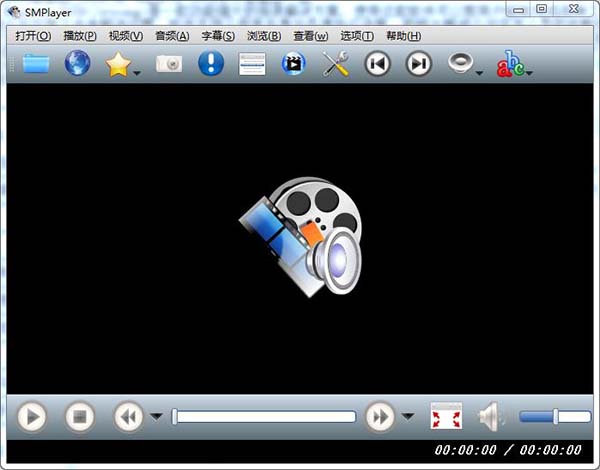
Task: Expand the rewind step dropdown arrow
Action: click(156, 416)
